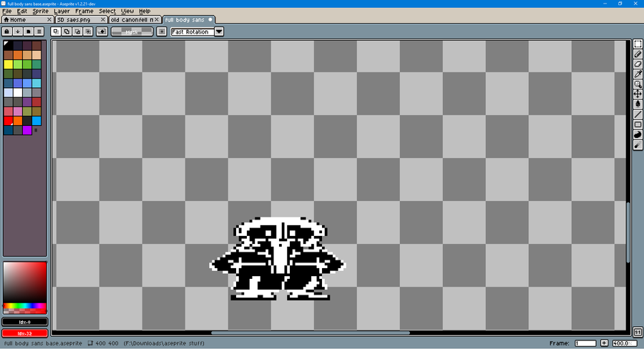Select the Eyedropper tool
This screenshot has height=349, width=644.
pyautogui.click(x=638, y=74)
